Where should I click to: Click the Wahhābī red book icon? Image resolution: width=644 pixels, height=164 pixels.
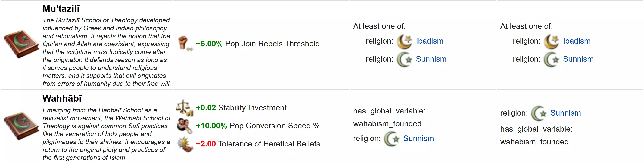pos(21,126)
